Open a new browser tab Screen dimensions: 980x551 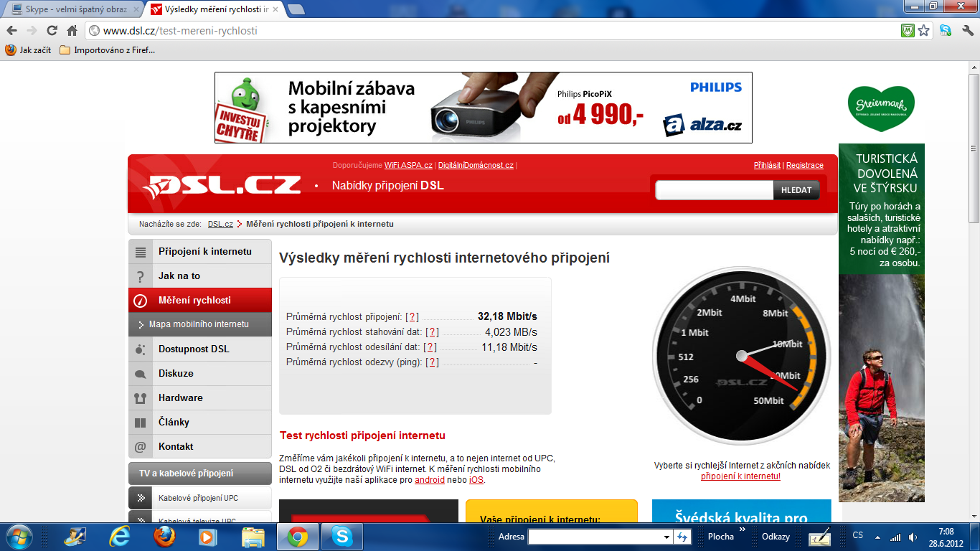[296, 9]
